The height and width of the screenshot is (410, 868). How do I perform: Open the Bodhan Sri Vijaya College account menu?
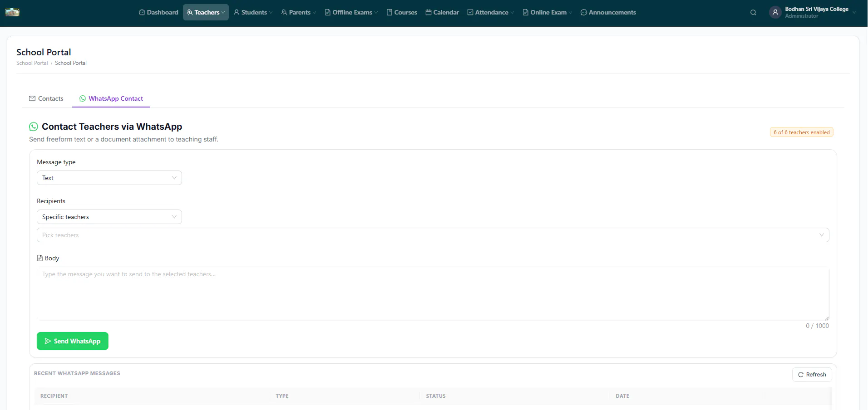click(x=813, y=12)
